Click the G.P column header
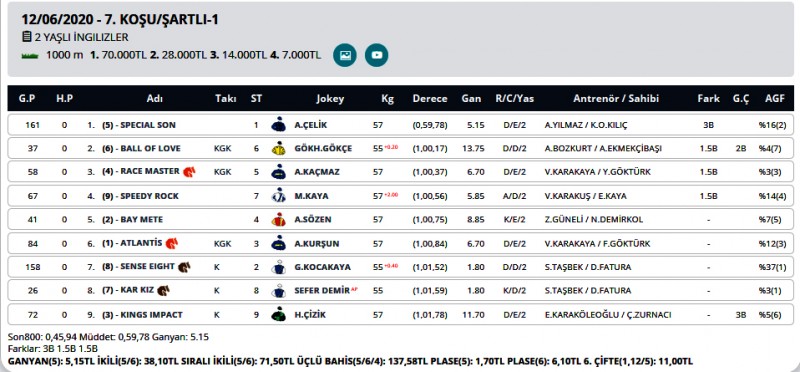Screen dimensions: 800x372 point(27,98)
